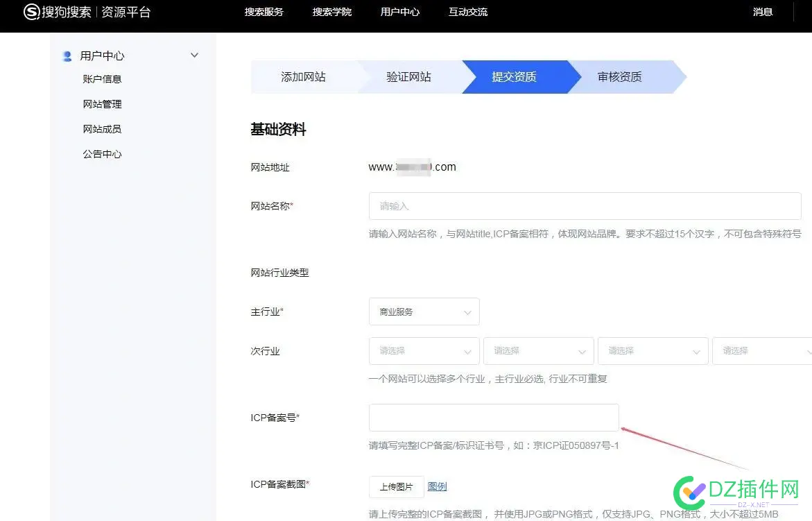Click the 提交资质 step arrow
This screenshot has width=812, height=521.
(x=514, y=77)
